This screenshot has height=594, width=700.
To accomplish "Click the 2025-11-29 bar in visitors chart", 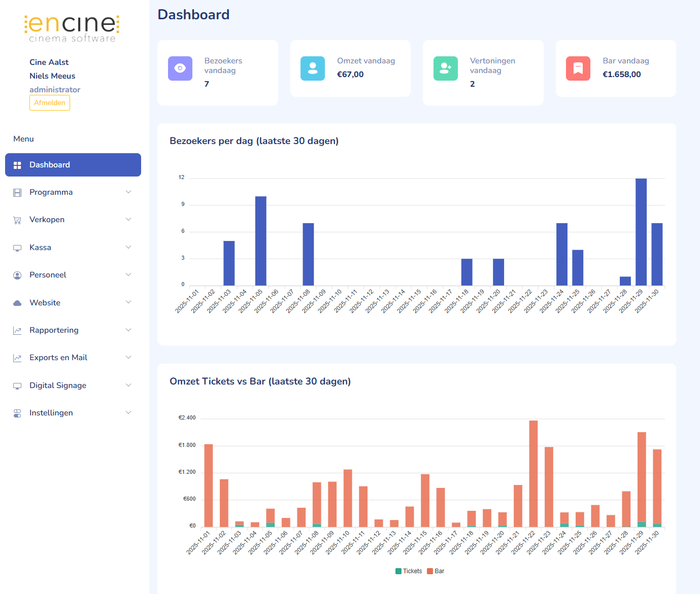I will click(641, 232).
